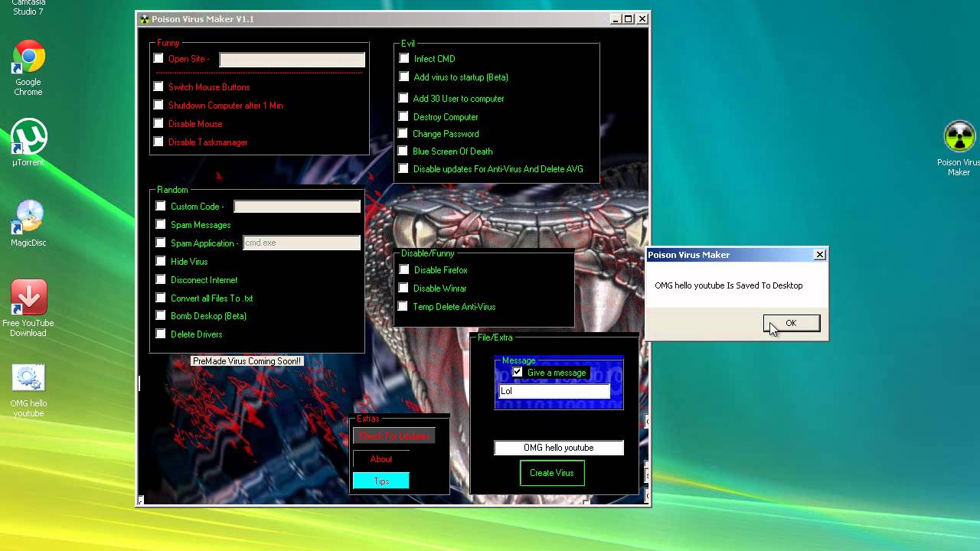
Task: Click the PreMade Virus Coming Soon button
Action: click(x=247, y=361)
